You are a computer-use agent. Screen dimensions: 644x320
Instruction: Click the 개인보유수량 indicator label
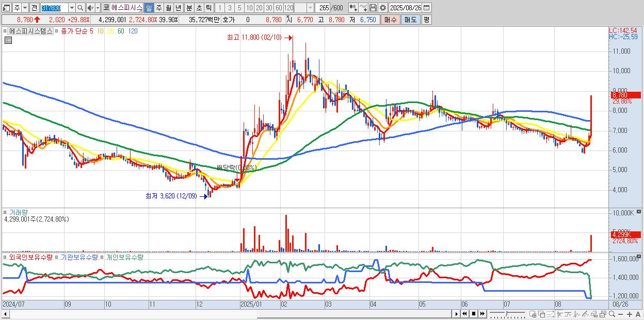tap(124, 257)
